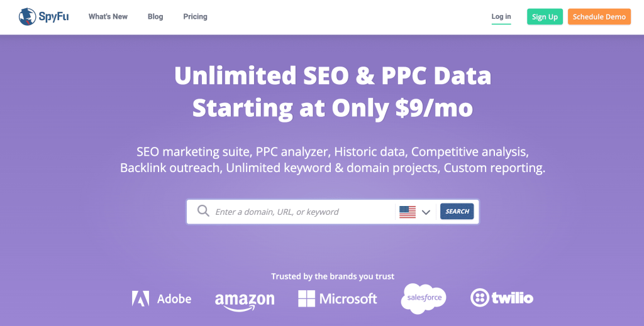Click the United States flag icon
This screenshot has height=326, width=644.
click(x=408, y=212)
